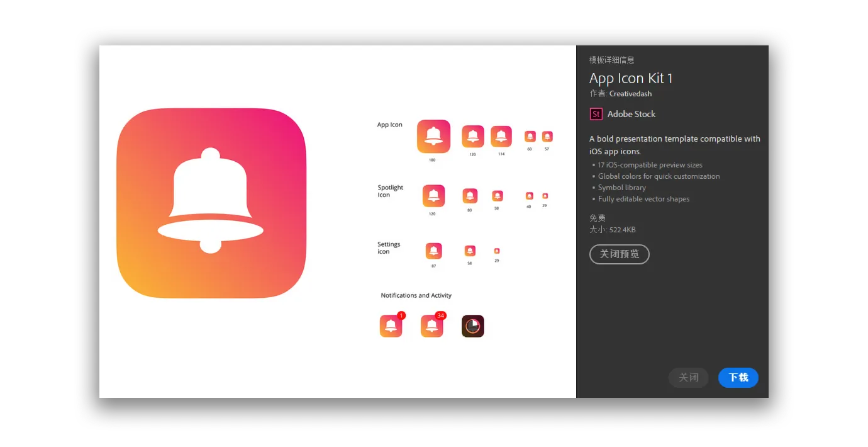Click the 关闭预览 button
868x447 pixels.
point(619,254)
